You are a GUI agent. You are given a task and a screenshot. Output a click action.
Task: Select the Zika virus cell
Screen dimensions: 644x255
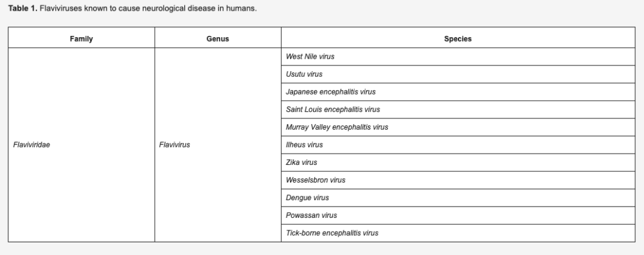point(458,163)
